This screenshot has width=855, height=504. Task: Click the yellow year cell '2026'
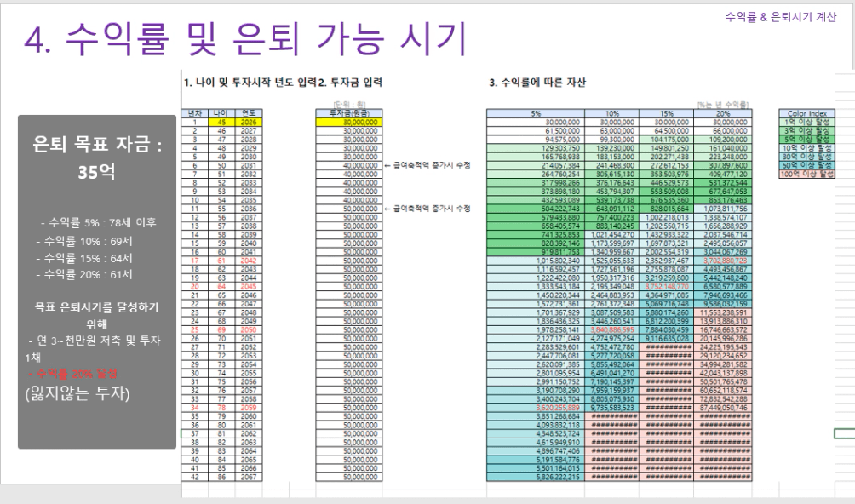[249, 122]
